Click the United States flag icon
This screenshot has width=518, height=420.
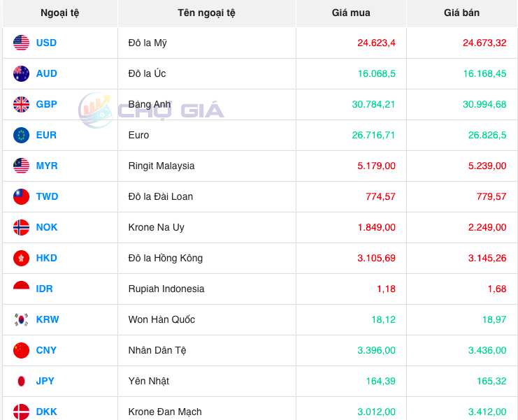click(21, 43)
